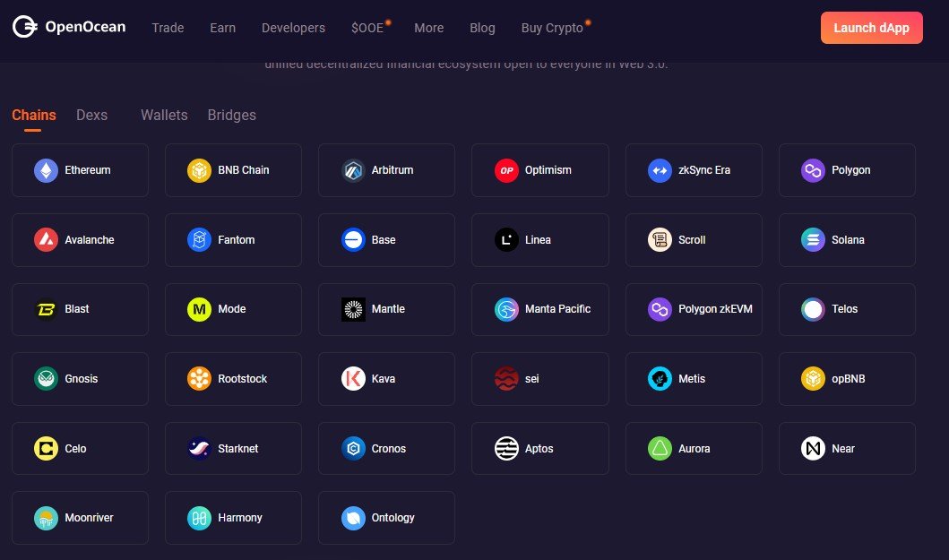
Task: Open the Buy Crypto menu item
Action: point(552,28)
